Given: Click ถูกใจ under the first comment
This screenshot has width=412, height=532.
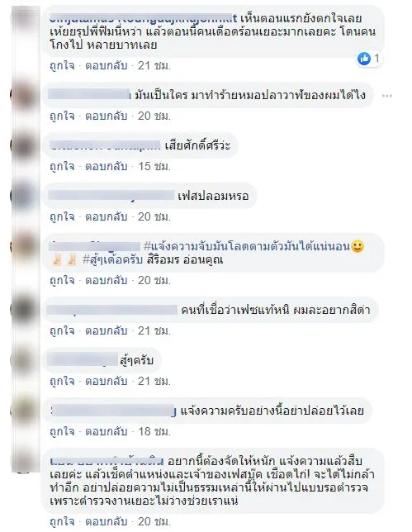Looking at the screenshot, I should [62, 65].
